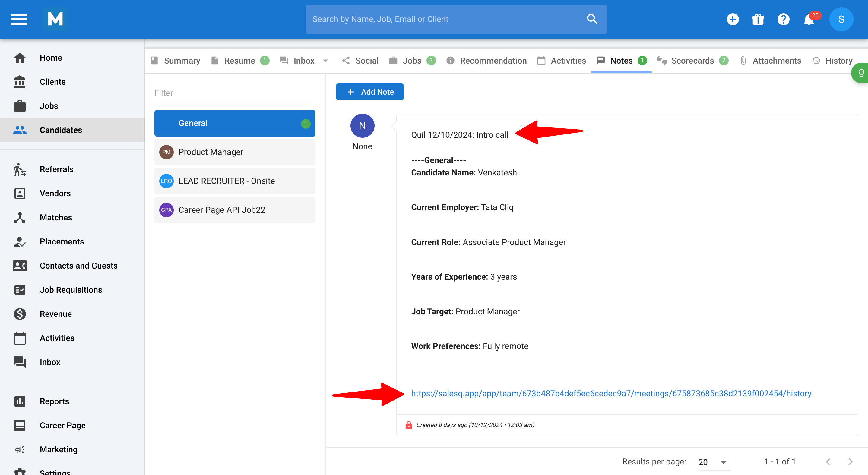Open the hamburger navigation menu
The height and width of the screenshot is (475, 868).
click(x=19, y=19)
